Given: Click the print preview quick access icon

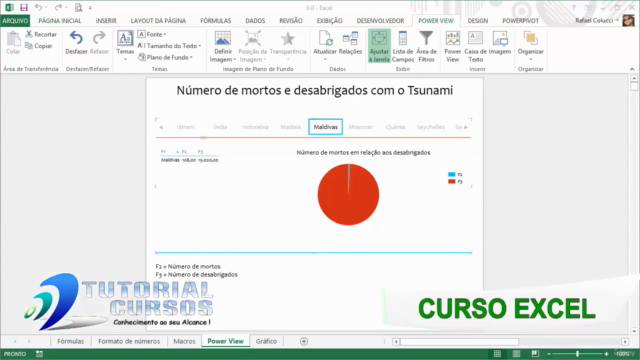Looking at the screenshot, I should 78,7.
